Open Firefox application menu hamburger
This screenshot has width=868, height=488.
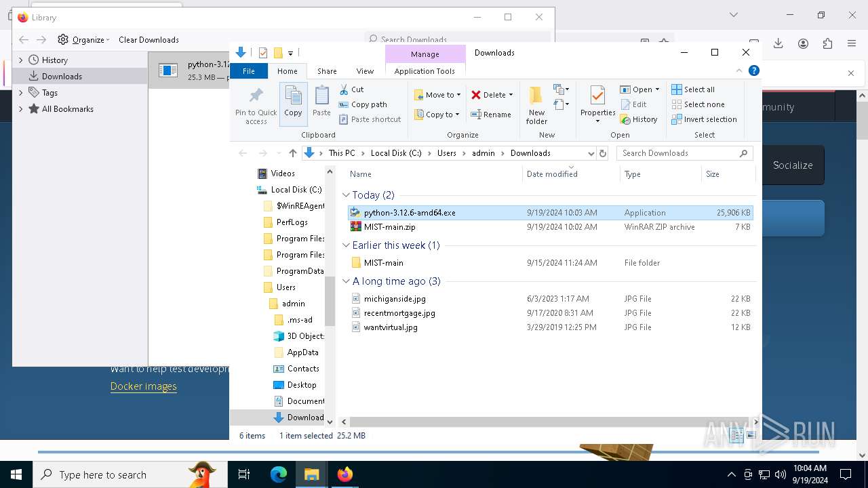tap(852, 43)
